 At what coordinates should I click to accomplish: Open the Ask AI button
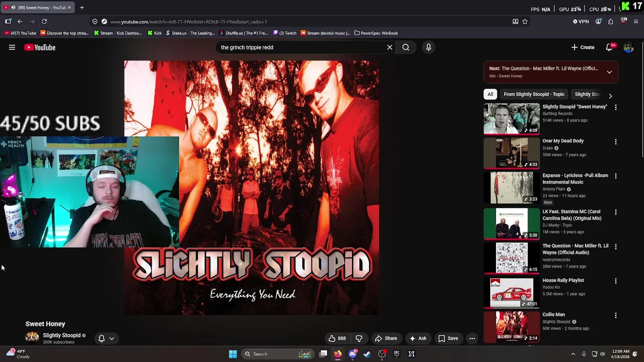(418, 338)
